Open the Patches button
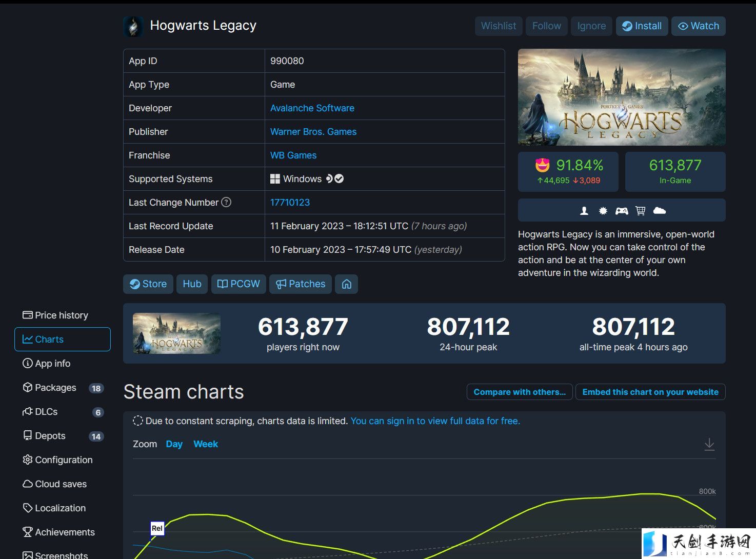 click(x=301, y=284)
